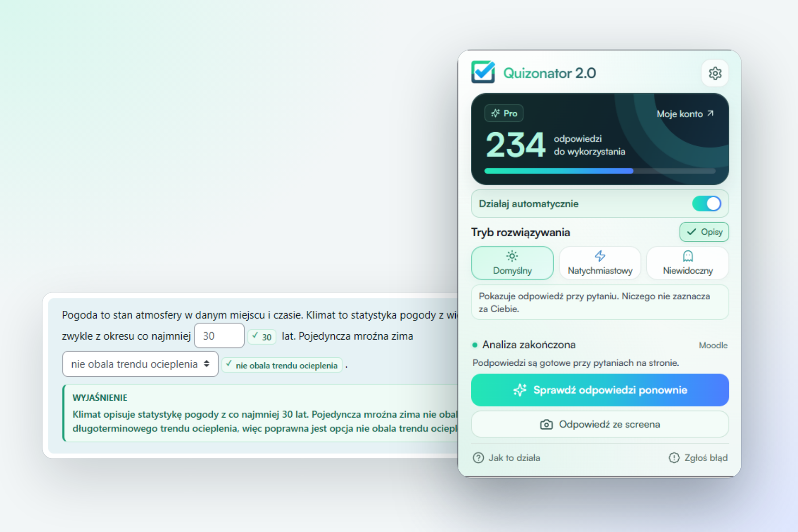Click the 234 answers remaining counter
The width and height of the screenshot is (798, 532).
516,145
